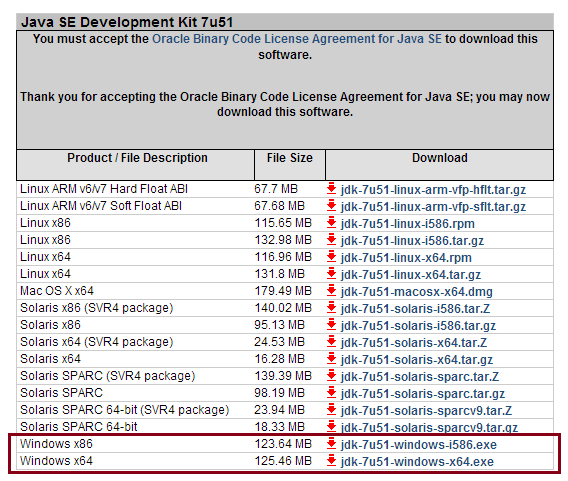The image size is (568, 481).
Task: Click download arrow icon beside jdk-7u51-solaris-i586.tar.Z
Action: point(331,308)
